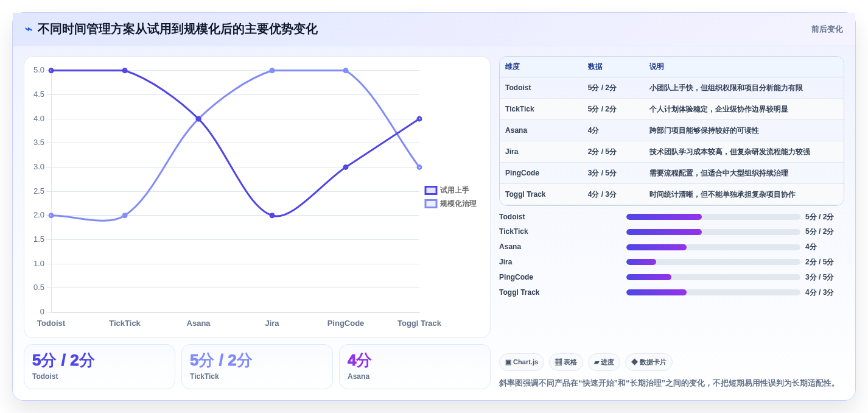Click 试用上手 data point at PingCode
Viewport: 868px width, 413px height.
click(x=346, y=167)
